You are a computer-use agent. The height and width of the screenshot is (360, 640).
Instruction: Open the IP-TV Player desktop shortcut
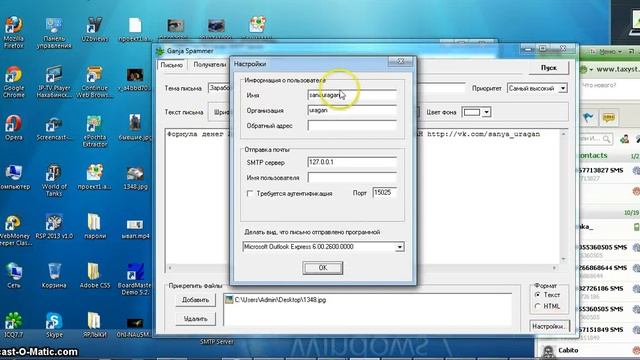tap(54, 82)
